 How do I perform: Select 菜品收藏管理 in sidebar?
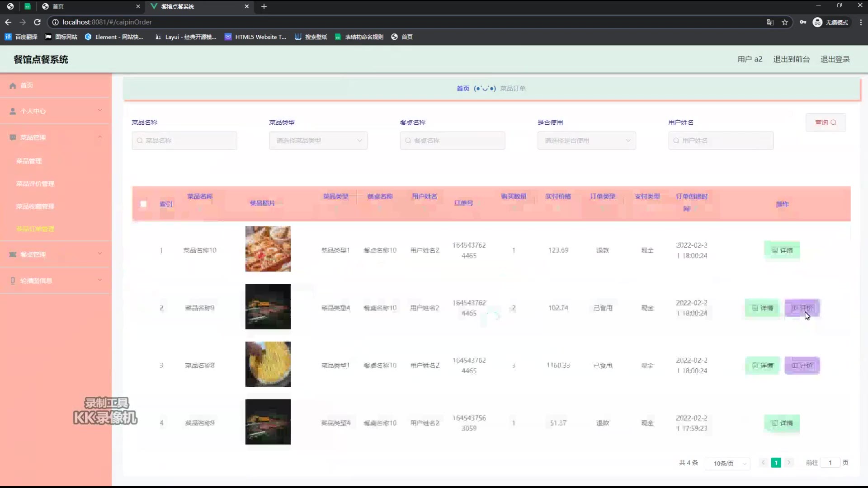pyautogui.click(x=35, y=206)
